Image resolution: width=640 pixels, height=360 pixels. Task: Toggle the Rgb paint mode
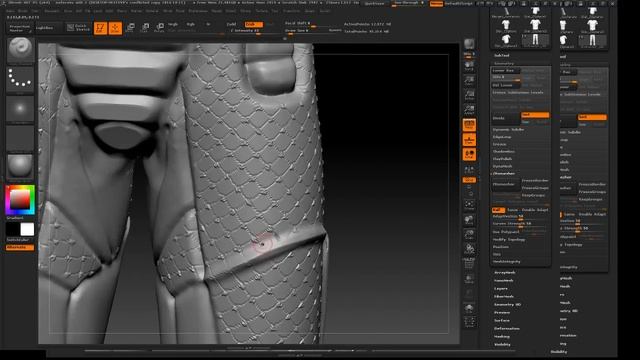coord(190,24)
